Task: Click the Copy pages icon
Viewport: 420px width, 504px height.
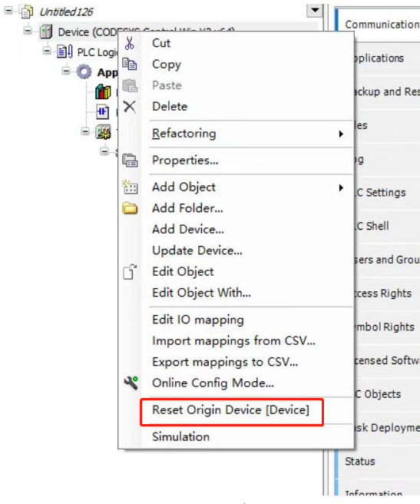Action: [130, 64]
